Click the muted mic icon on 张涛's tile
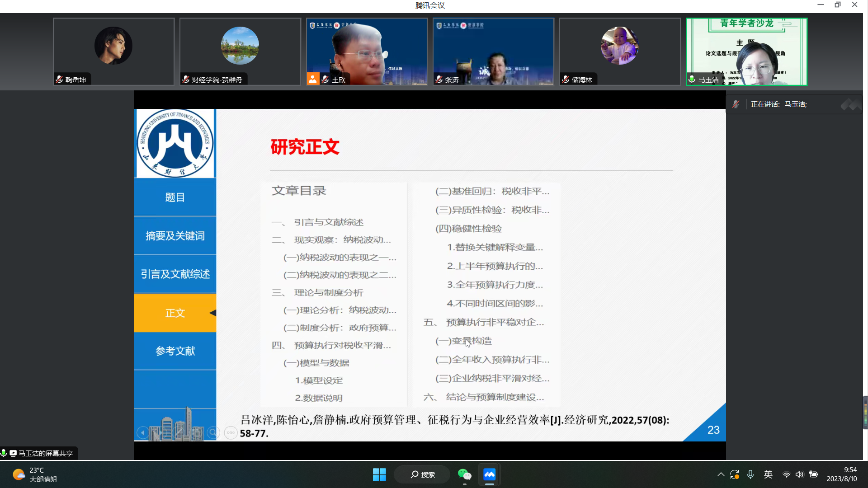 point(439,80)
